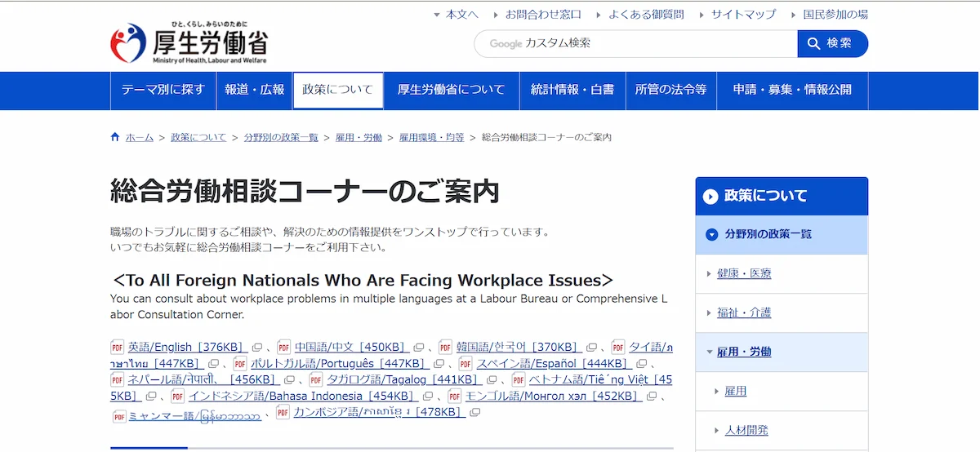980x452 pixels.
Task: Click new-window icon after Español PDF link
Action: click(642, 364)
